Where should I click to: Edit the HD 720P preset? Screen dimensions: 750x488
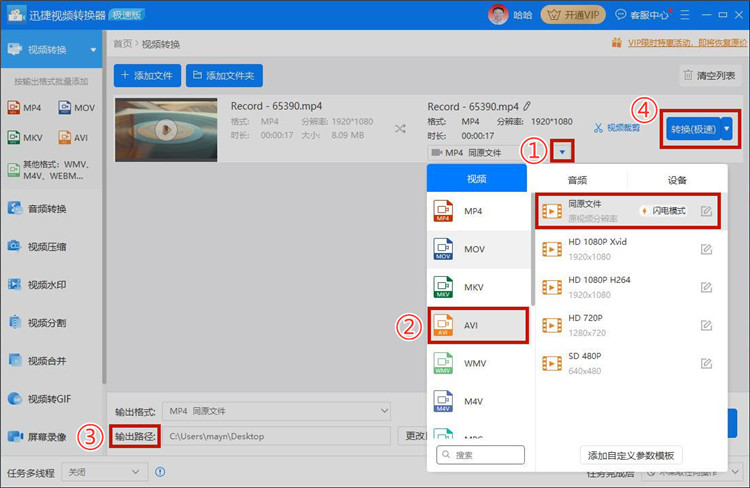706,325
